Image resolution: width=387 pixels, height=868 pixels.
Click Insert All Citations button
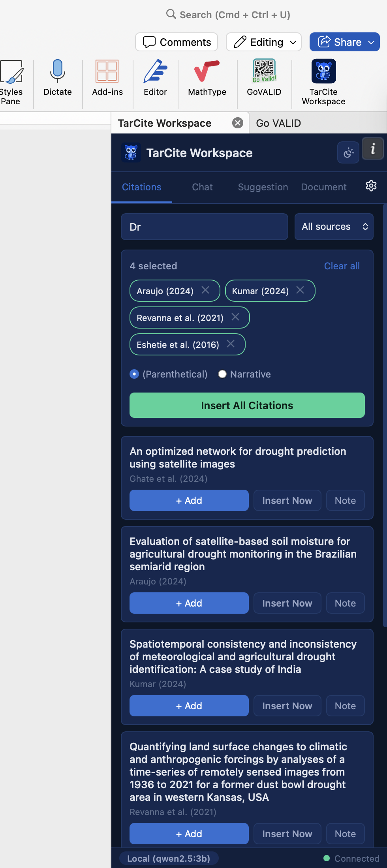tap(247, 405)
